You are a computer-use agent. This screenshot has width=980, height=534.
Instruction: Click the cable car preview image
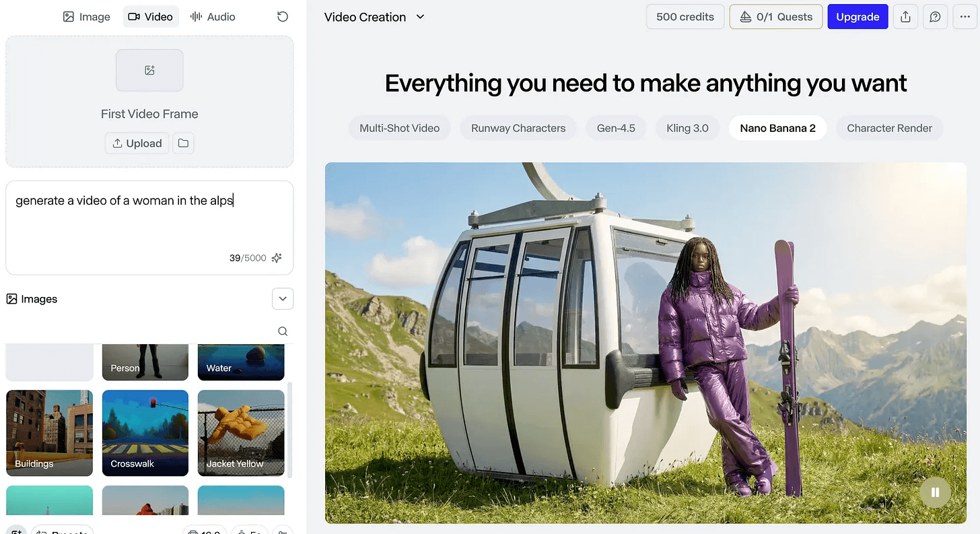645,343
